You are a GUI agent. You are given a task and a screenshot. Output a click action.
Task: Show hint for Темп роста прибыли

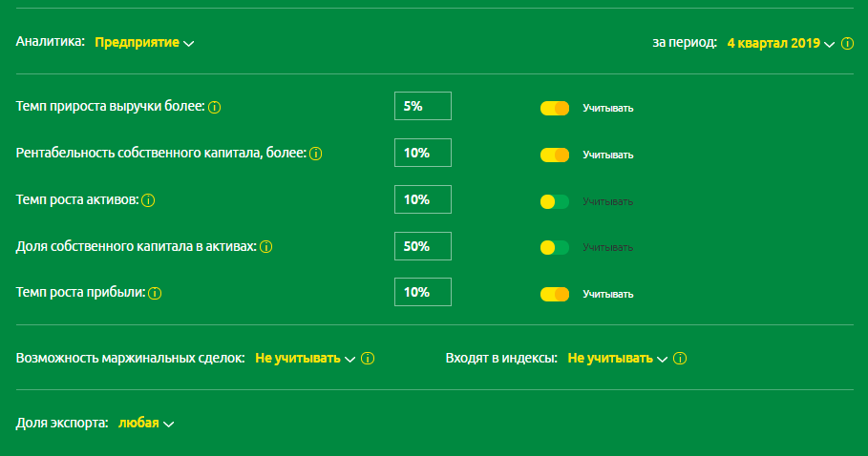(x=155, y=294)
